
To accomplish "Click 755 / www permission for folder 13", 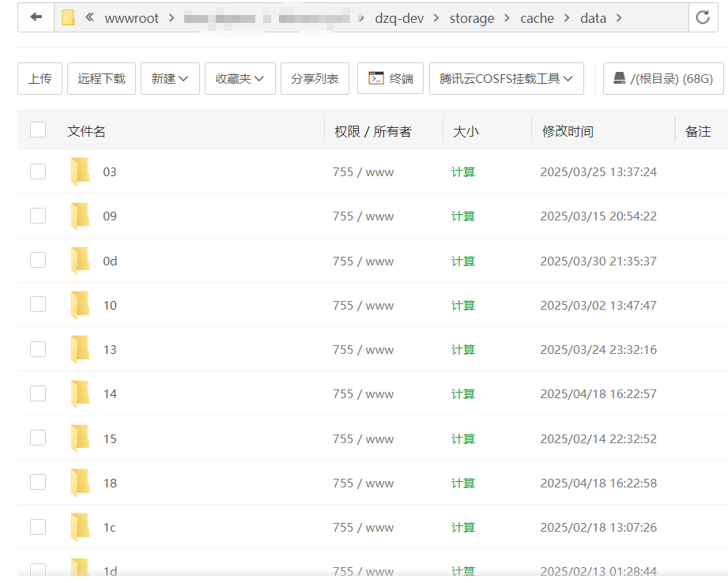I will (363, 349).
